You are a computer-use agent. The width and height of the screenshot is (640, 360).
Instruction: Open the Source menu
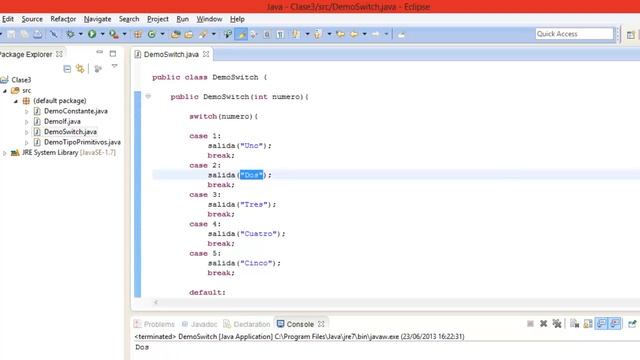pos(32,19)
